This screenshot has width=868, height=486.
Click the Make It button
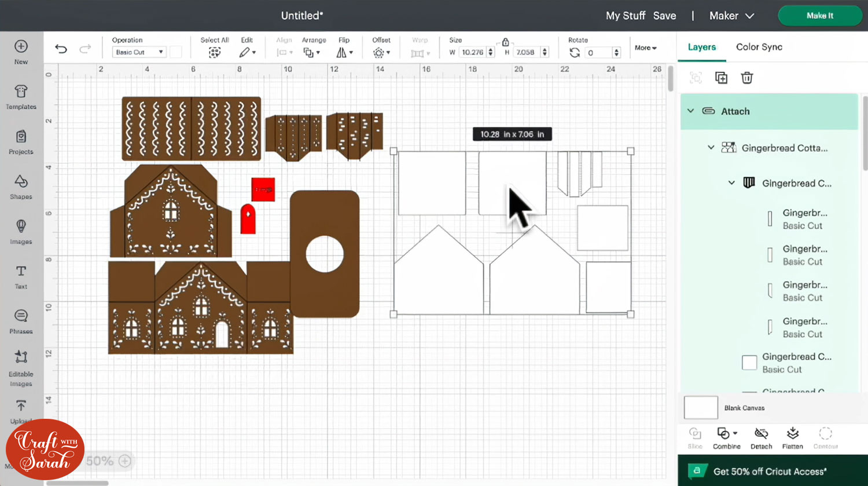[819, 16]
